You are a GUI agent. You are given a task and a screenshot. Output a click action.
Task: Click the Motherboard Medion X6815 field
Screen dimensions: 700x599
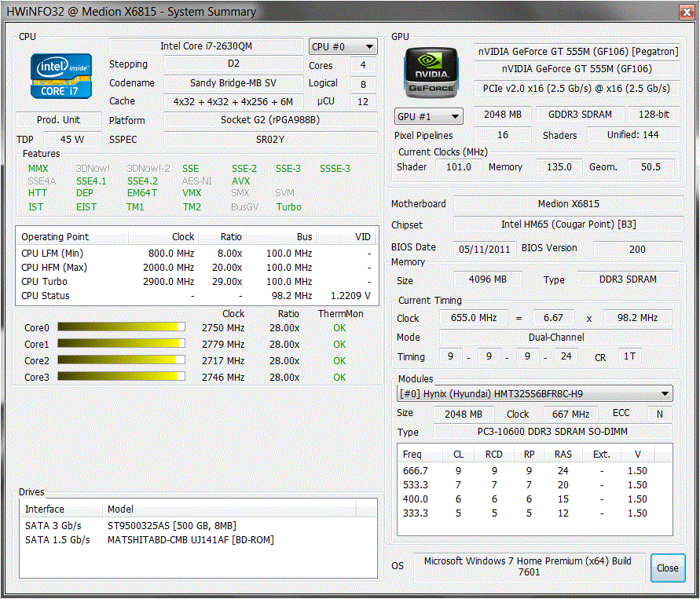(x=568, y=204)
